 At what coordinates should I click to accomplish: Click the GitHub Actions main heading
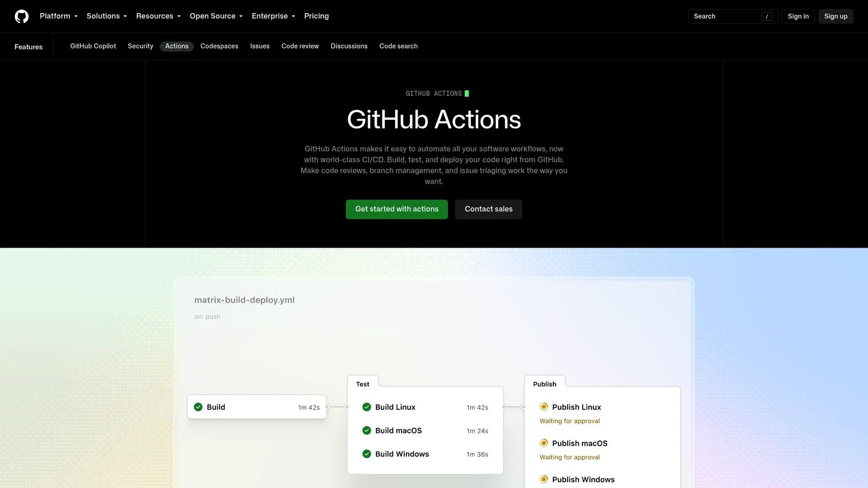[434, 120]
